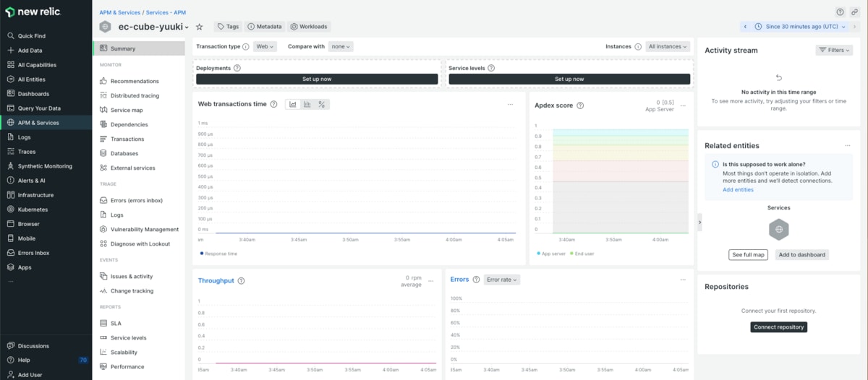Open Infrastructure section

click(35, 195)
